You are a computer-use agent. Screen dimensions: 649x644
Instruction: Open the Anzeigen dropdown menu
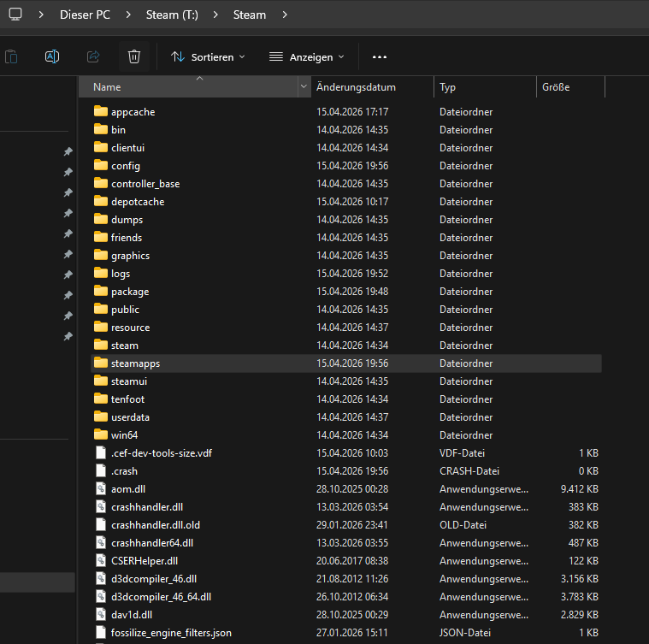point(306,56)
